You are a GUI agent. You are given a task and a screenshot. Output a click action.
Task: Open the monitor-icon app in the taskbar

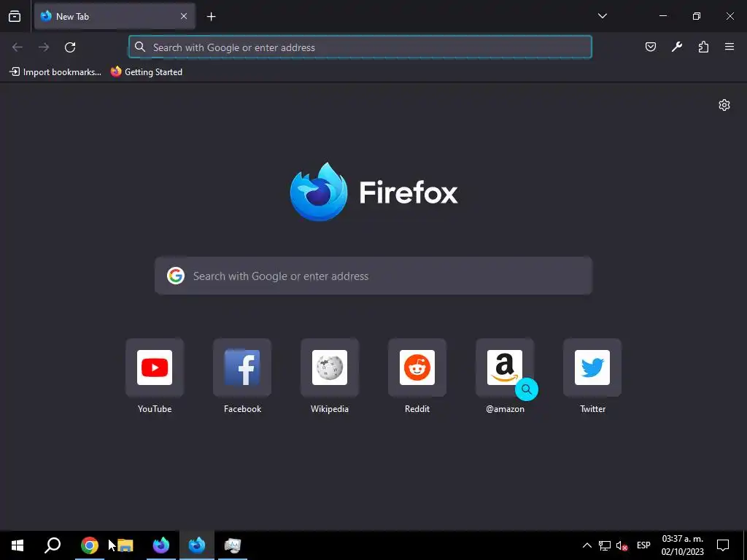[x=233, y=545]
